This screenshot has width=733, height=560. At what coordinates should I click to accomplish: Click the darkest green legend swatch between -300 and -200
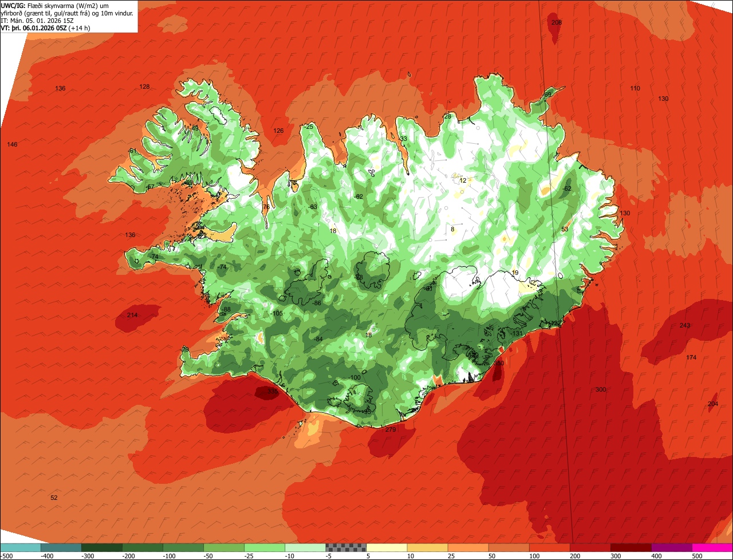point(102,547)
